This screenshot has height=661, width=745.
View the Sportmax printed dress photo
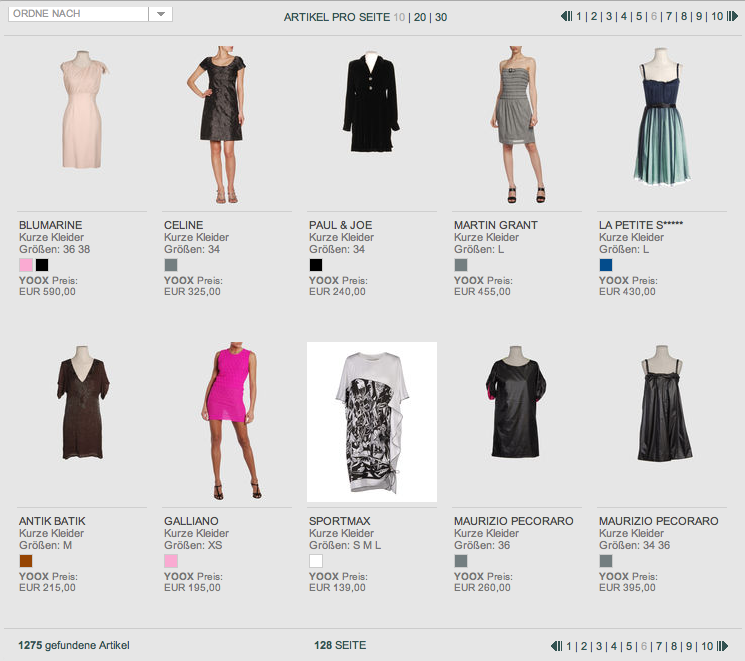point(372,422)
